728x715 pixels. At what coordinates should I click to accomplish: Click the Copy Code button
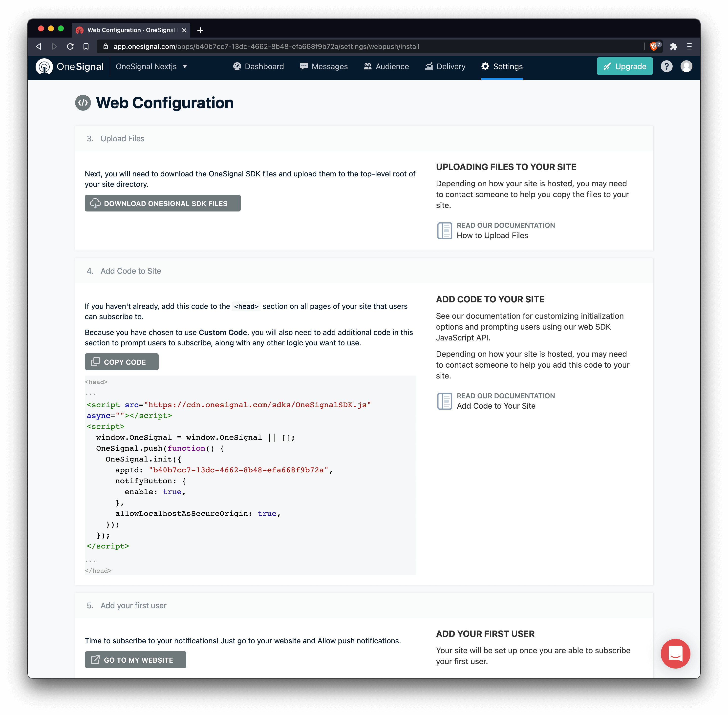click(x=122, y=362)
